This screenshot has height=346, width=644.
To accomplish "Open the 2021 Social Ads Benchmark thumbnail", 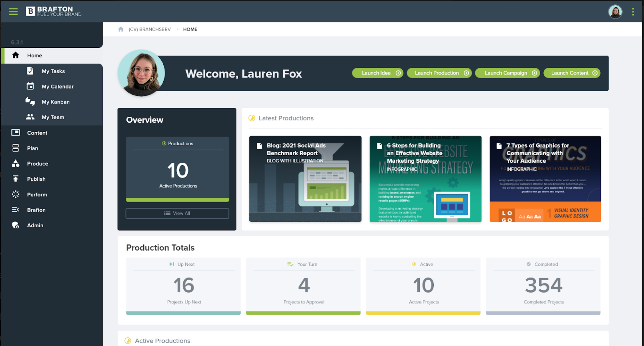I will (305, 179).
